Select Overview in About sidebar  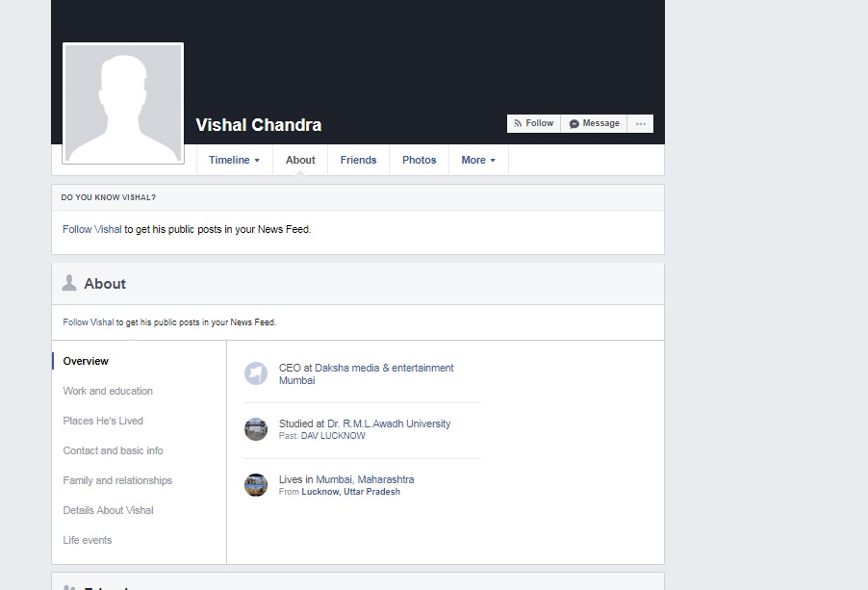(x=86, y=361)
